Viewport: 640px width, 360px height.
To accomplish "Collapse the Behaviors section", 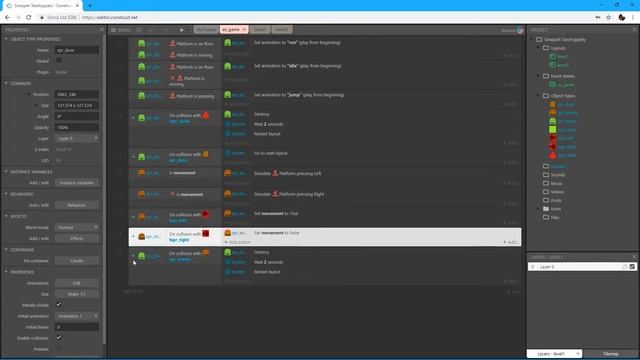I will click(6, 194).
